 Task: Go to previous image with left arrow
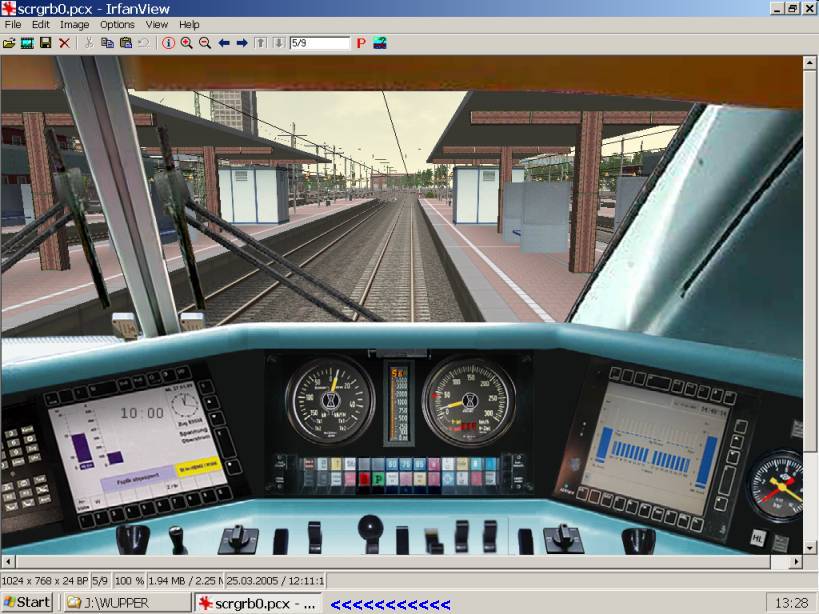point(224,43)
